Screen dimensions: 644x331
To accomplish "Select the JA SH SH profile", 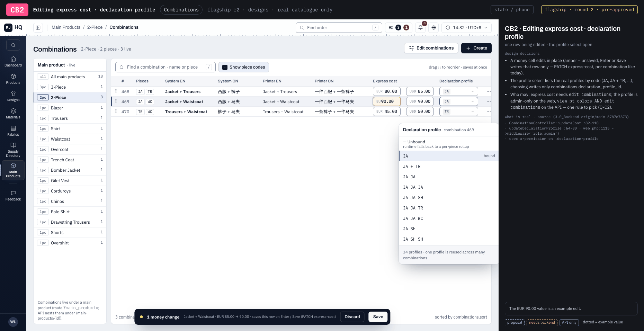I will pos(449,239).
